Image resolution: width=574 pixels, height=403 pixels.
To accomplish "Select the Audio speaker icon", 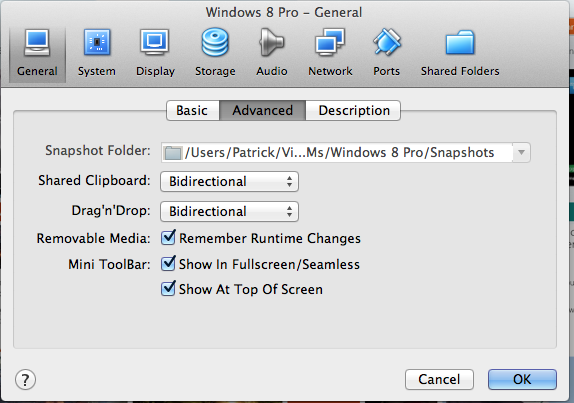I will [271, 42].
